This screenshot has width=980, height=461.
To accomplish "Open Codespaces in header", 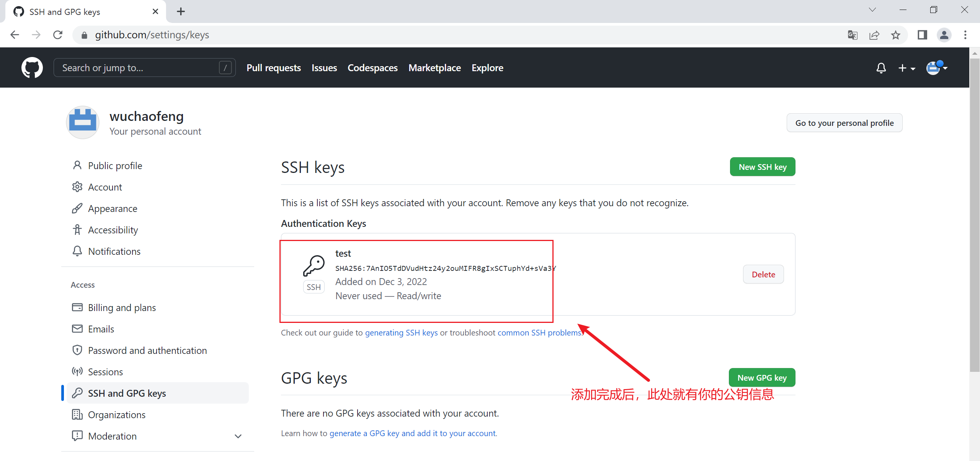I will (x=372, y=68).
